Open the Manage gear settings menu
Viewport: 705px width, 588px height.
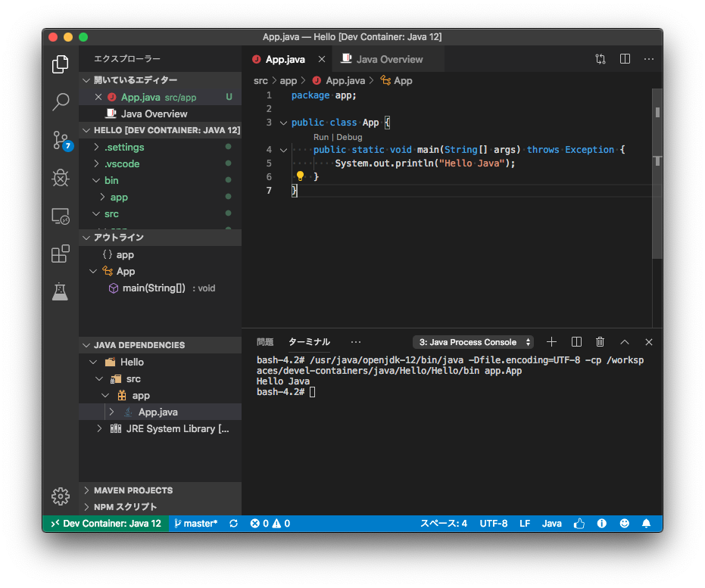pos(61,496)
